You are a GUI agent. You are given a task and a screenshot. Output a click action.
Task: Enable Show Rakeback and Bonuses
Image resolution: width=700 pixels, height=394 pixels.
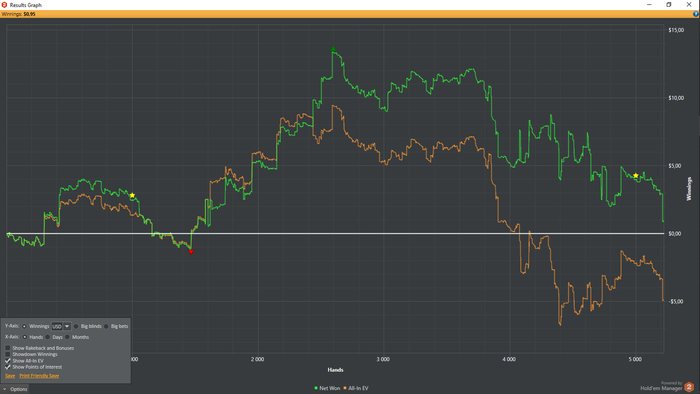pos(8,348)
